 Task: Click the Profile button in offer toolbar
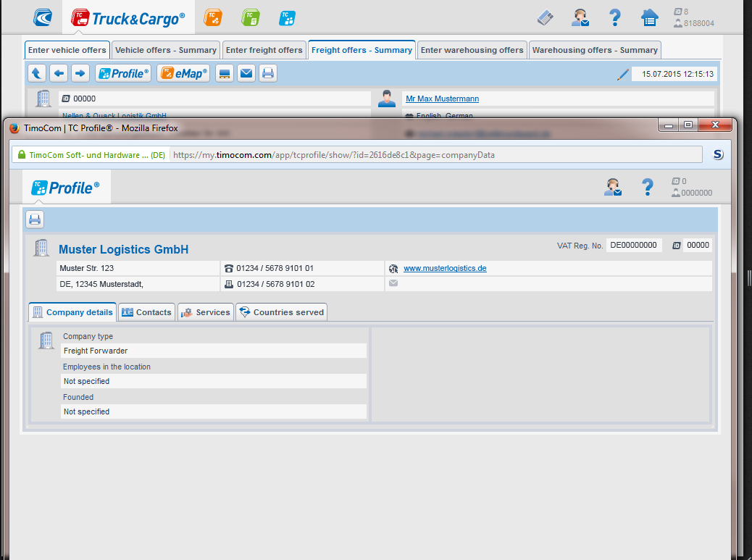pos(124,73)
